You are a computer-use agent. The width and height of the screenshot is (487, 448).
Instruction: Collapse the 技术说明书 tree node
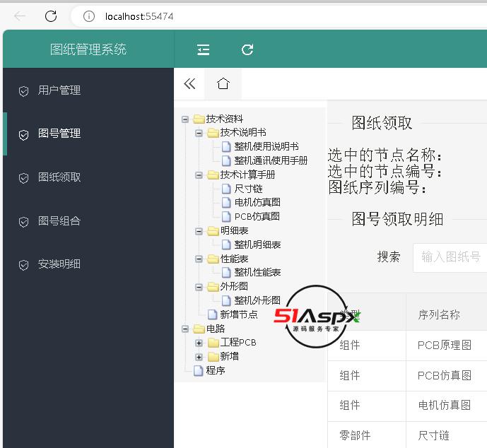(x=199, y=133)
